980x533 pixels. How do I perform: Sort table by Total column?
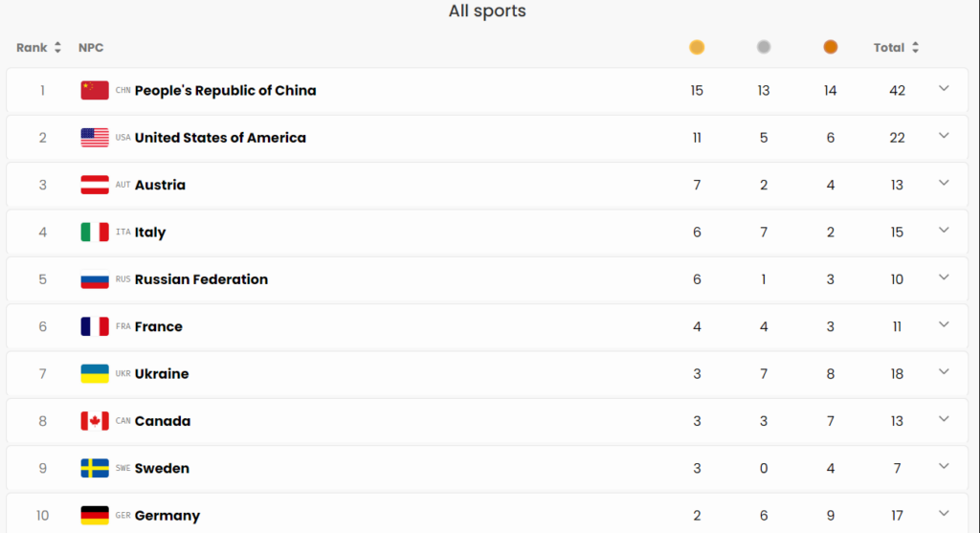(x=896, y=48)
